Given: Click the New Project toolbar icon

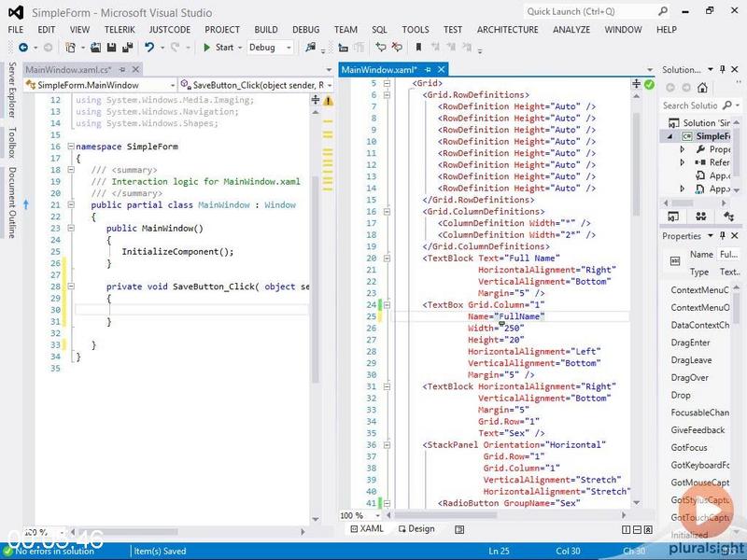Looking at the screenshot, I should point(71,48).
